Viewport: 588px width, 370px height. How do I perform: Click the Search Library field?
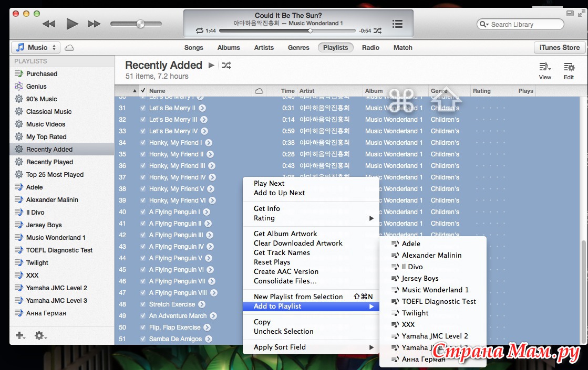tap(520, 24)
